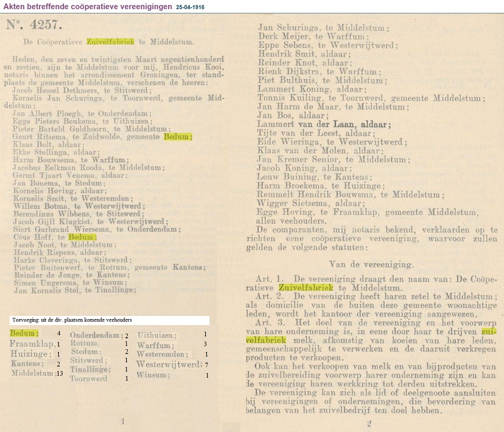Select 'Egge Pieters Boukema, te Uithuizen'
504x432 pixels.
pos(82,121)
